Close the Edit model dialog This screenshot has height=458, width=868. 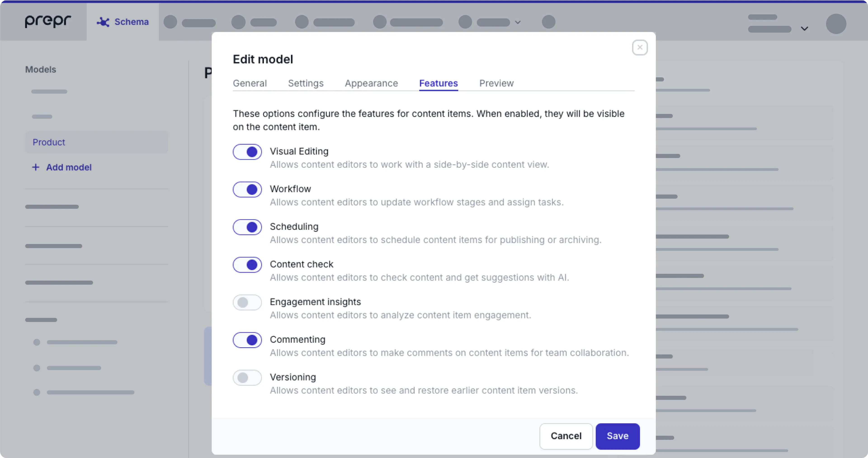[x=639, y=47]
